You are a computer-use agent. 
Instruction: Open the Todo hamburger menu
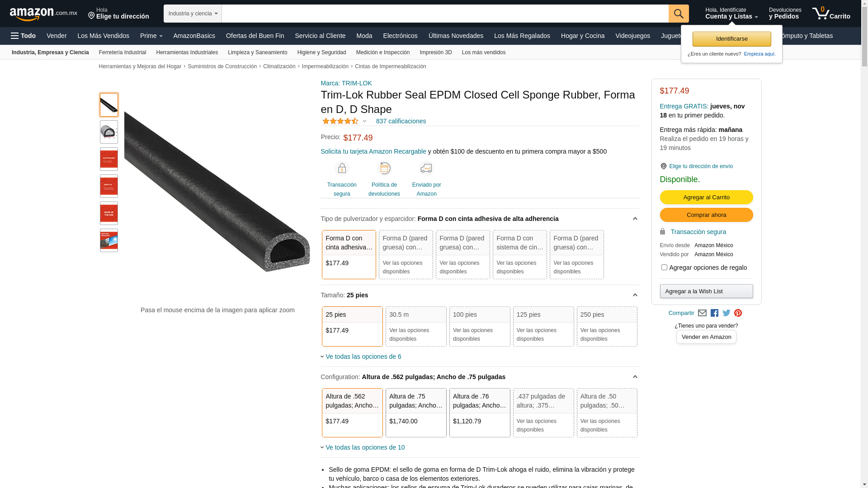[x=24, y=36]
